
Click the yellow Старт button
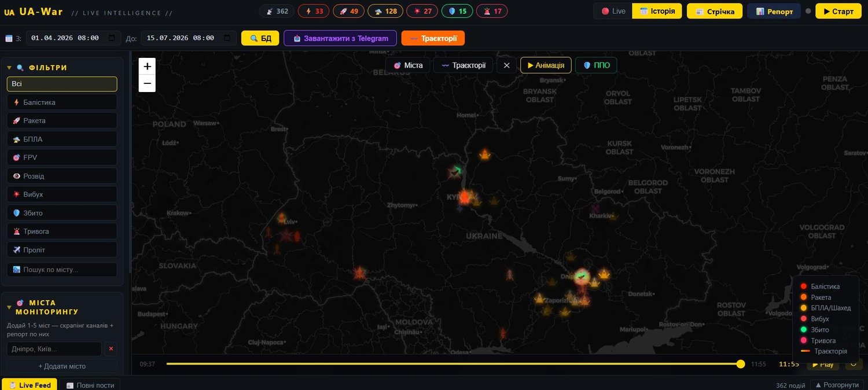838,11
